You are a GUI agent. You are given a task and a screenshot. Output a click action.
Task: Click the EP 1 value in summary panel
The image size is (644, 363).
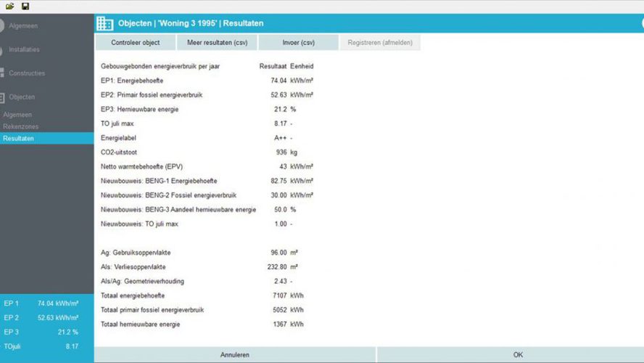[x=58, y=303]
